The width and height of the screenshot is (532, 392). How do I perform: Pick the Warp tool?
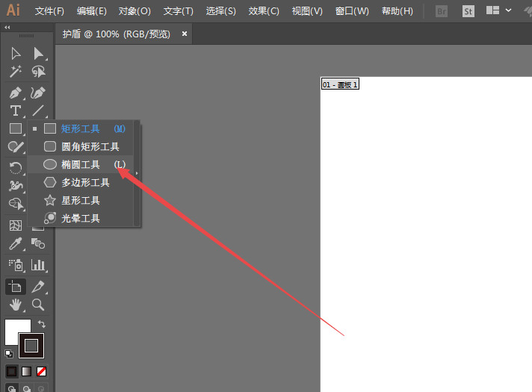point(16,185)
